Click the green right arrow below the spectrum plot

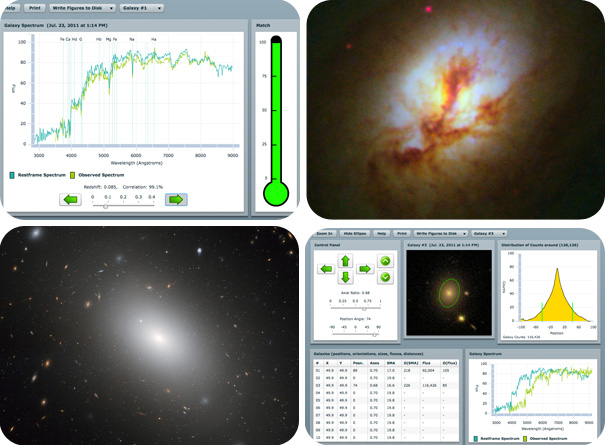(176, 200)
